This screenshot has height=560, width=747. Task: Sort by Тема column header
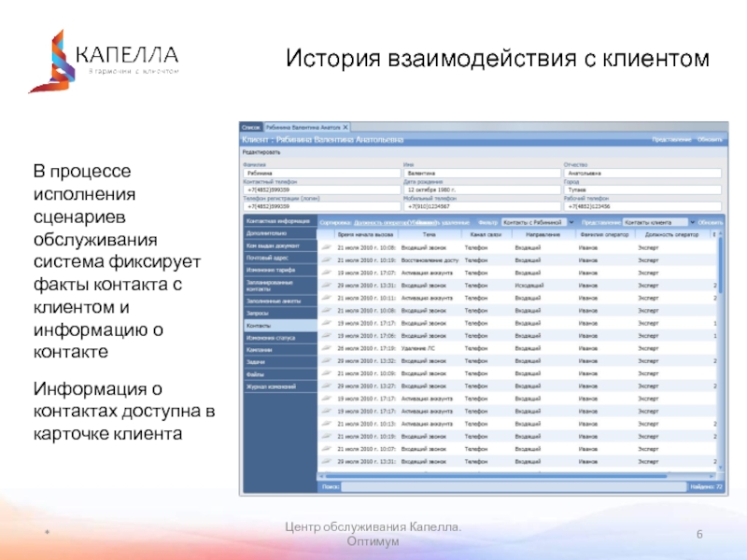[430, 235]
